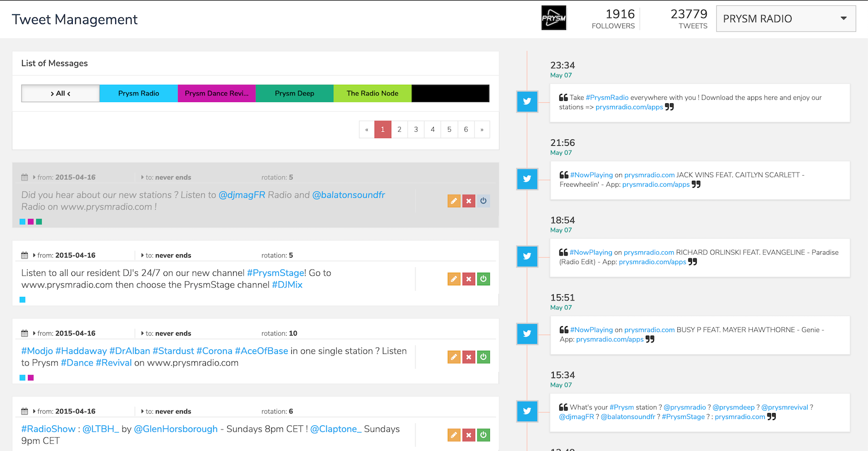Delete the #RadioShow @LTBH_ message
868x451 pixels.
(469, 435)
